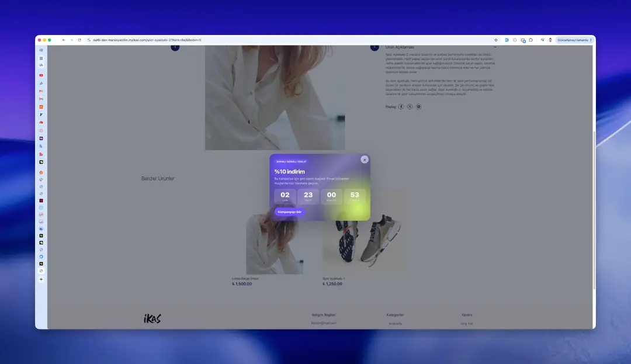Image resolution: width=631 pixels, height=364 pixels.
Task: Click the İletişim Bilgileri footer heading
Action: [324, 315]
